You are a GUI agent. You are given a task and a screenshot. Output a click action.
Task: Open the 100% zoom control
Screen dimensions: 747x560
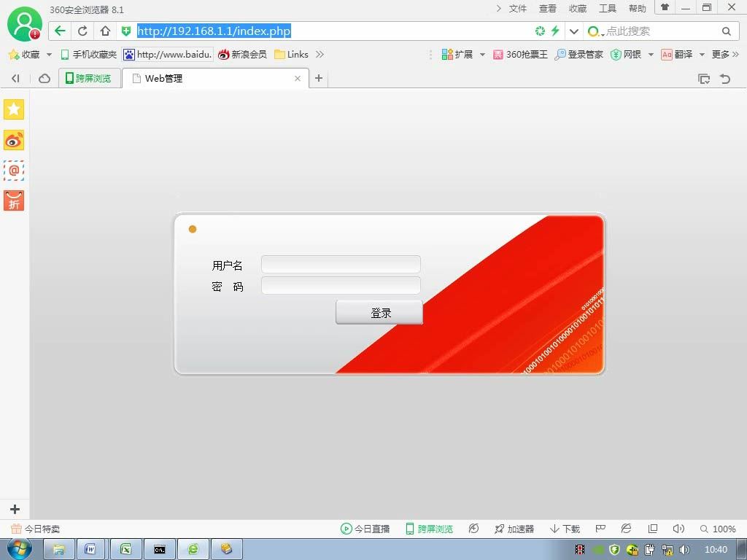click(x=718, y=529)
